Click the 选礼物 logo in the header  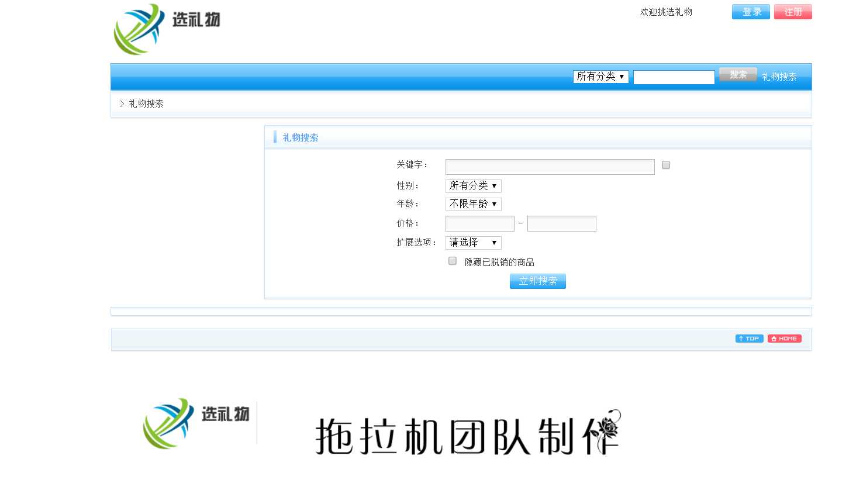tap(167, 29)
